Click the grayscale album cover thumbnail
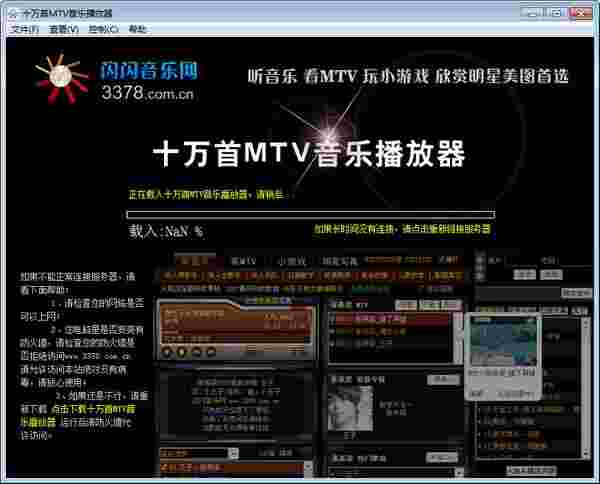The width and height of the screenshot is (600, 484). [x=351, y=408]
